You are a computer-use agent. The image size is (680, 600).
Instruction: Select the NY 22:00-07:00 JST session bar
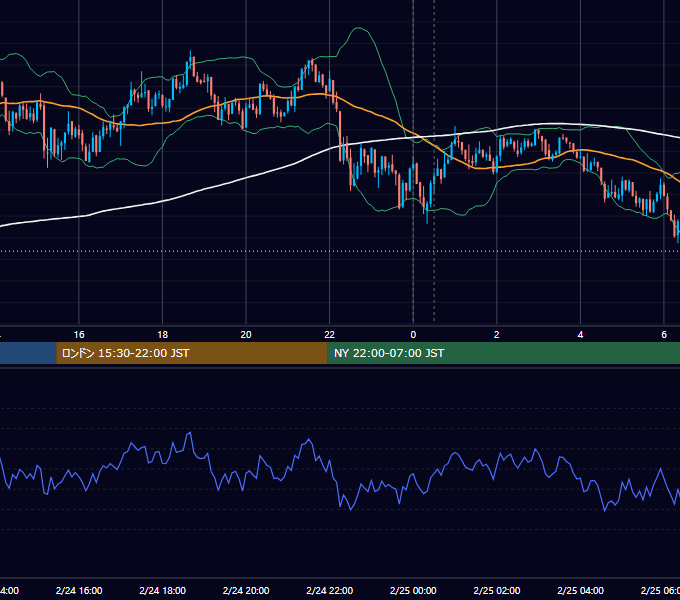click(x=503, y=353)
